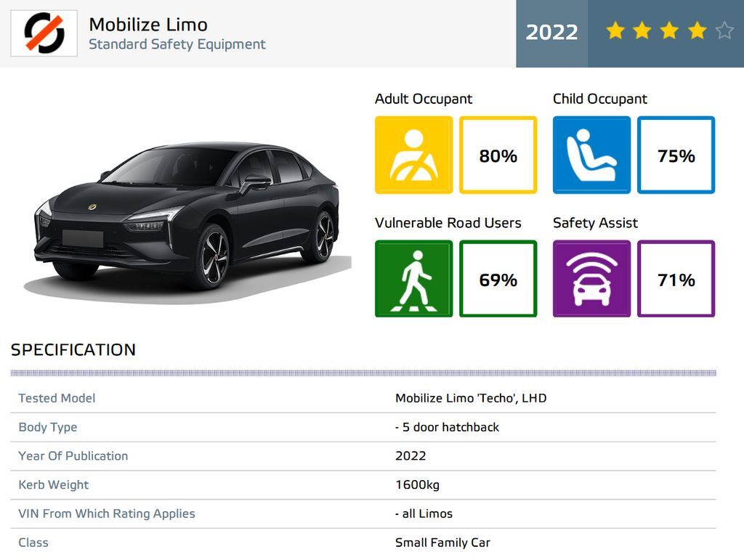Click the Mobilize brand logo
The width and height of the screenshot is (744, 560).
(x=44, y=33)
